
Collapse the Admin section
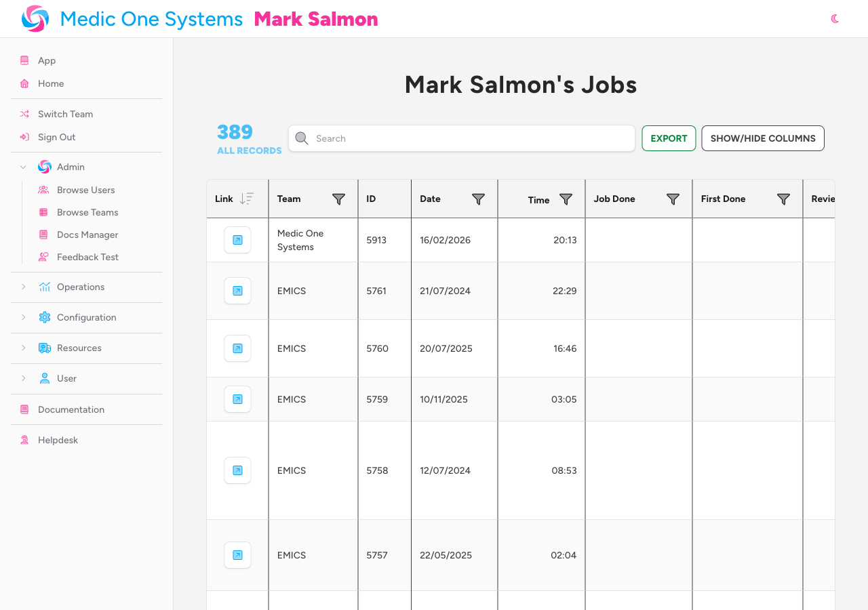22,167
